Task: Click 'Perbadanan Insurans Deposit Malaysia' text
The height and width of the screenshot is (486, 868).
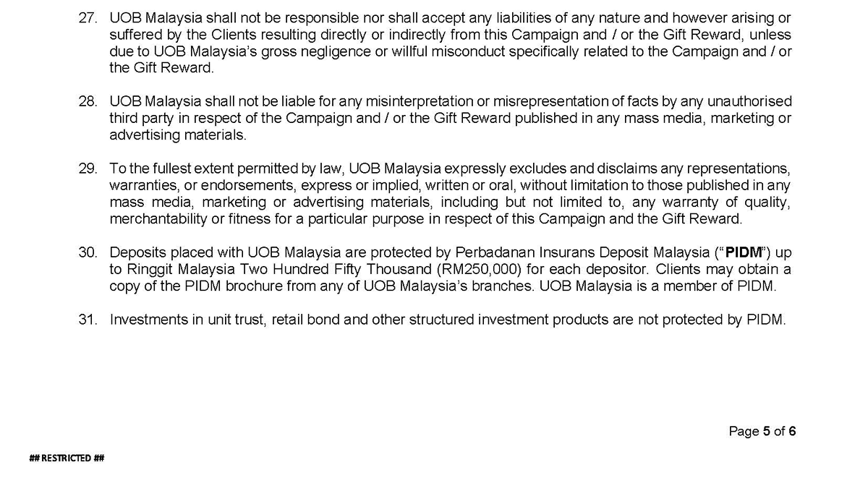Action: pyautogui.click(x=584, y=252)
